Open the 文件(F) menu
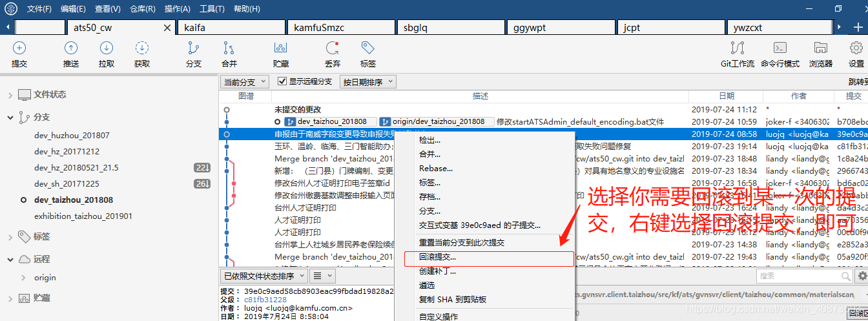Viewport: 868px width, 321px height. pyautogui.click(x=39, y=9)
